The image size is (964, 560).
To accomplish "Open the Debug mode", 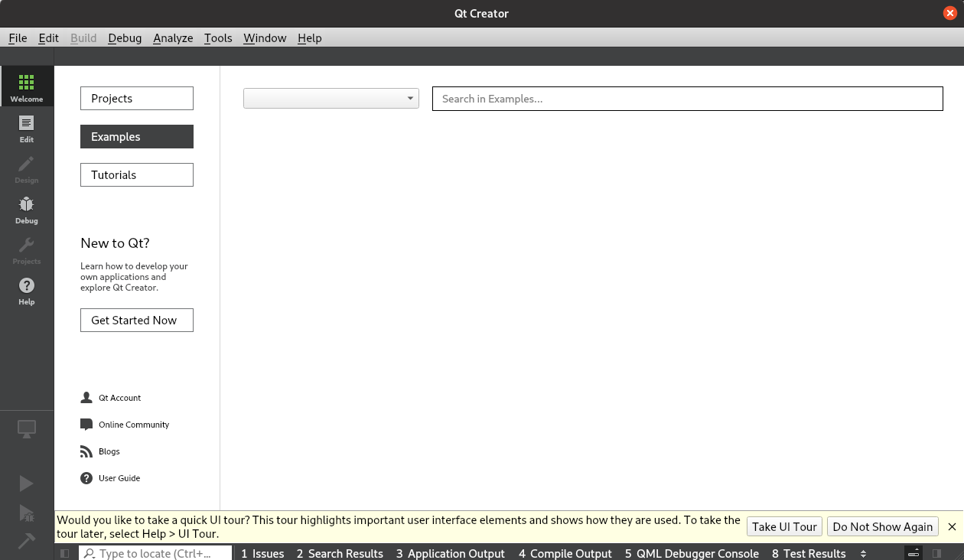I will tap(27, 209).
